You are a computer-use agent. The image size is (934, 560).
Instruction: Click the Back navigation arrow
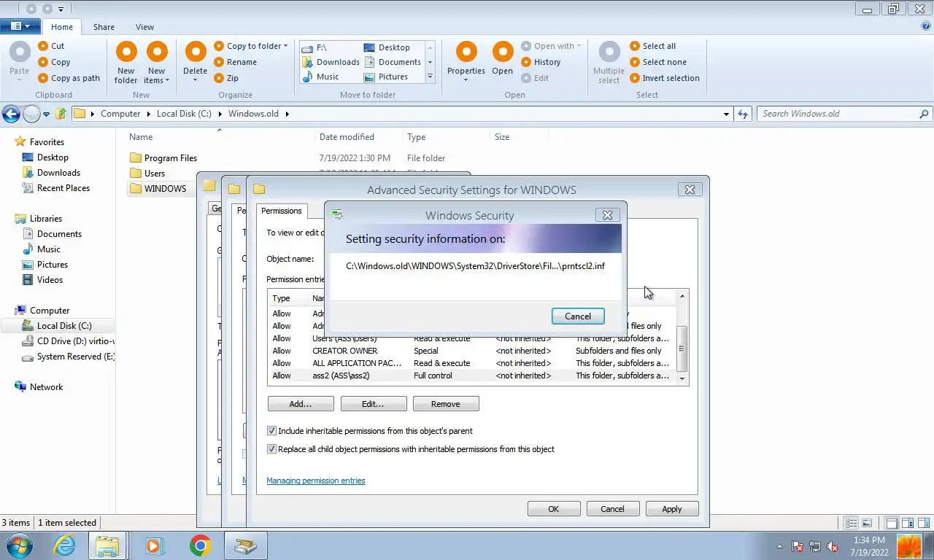click(11, 114)
